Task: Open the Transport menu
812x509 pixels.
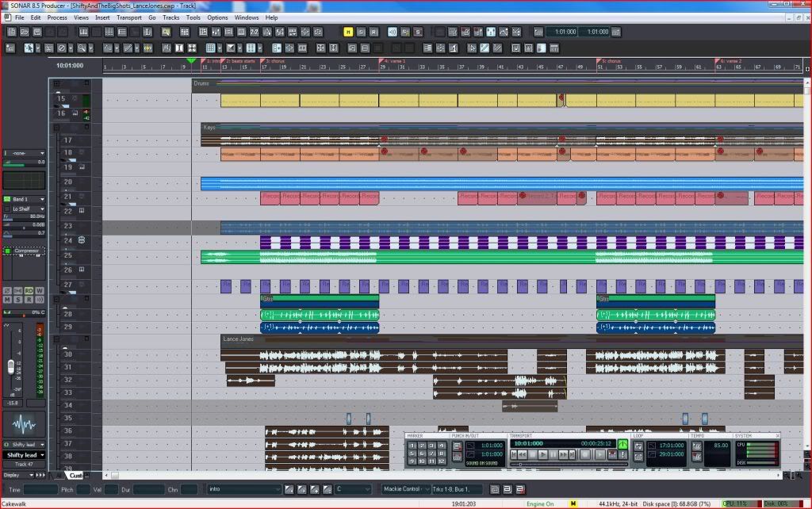Action: (x=128, y=17)
